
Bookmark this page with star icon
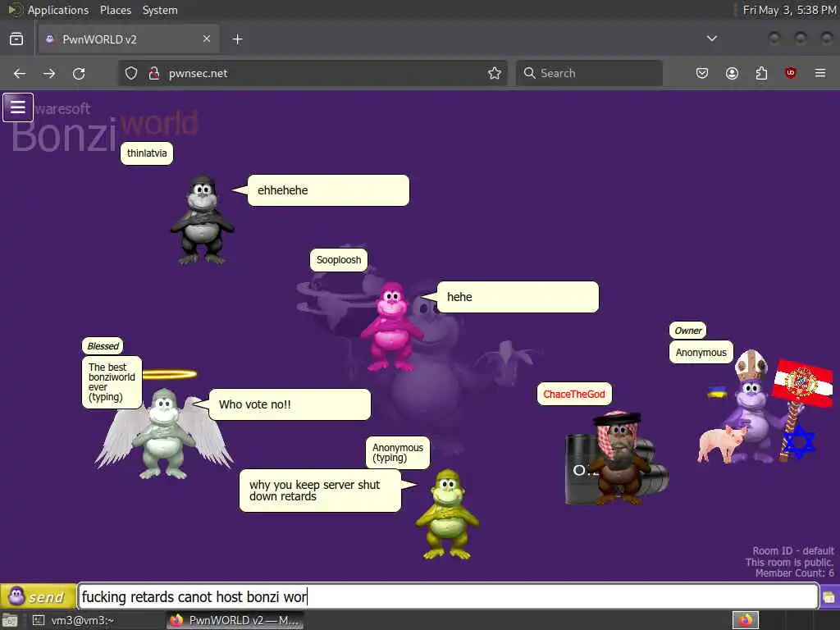495,73
